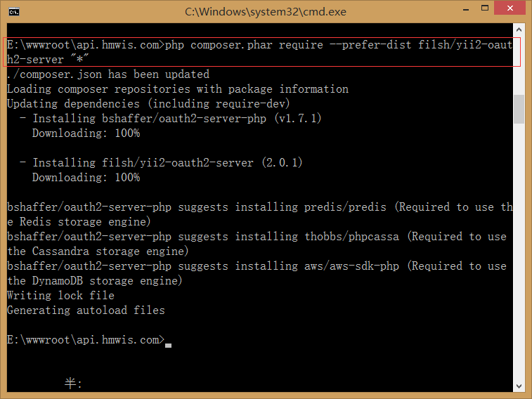Click the vertical scrollbar thumb
The height and width of the screenshot is (399, 532).
519,109
